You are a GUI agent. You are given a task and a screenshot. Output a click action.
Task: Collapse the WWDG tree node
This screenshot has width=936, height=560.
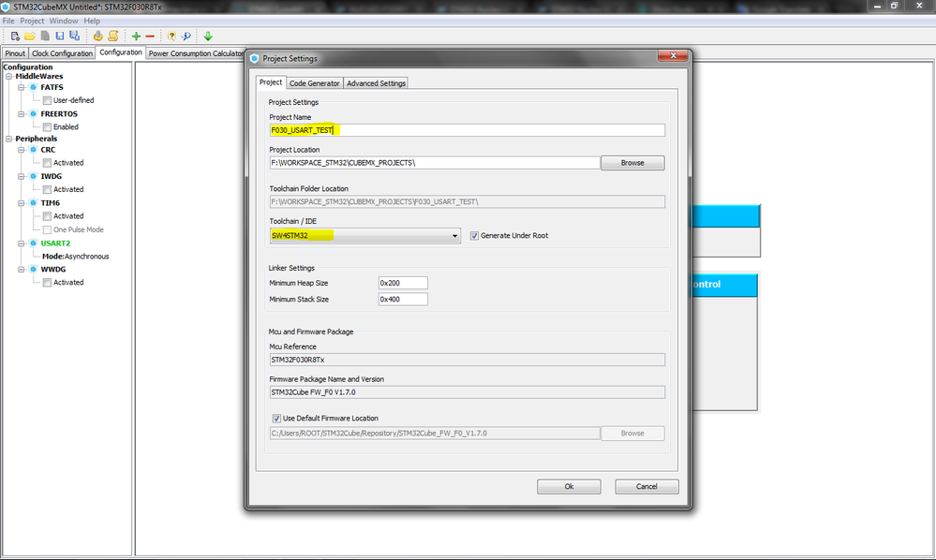point(21,270)
